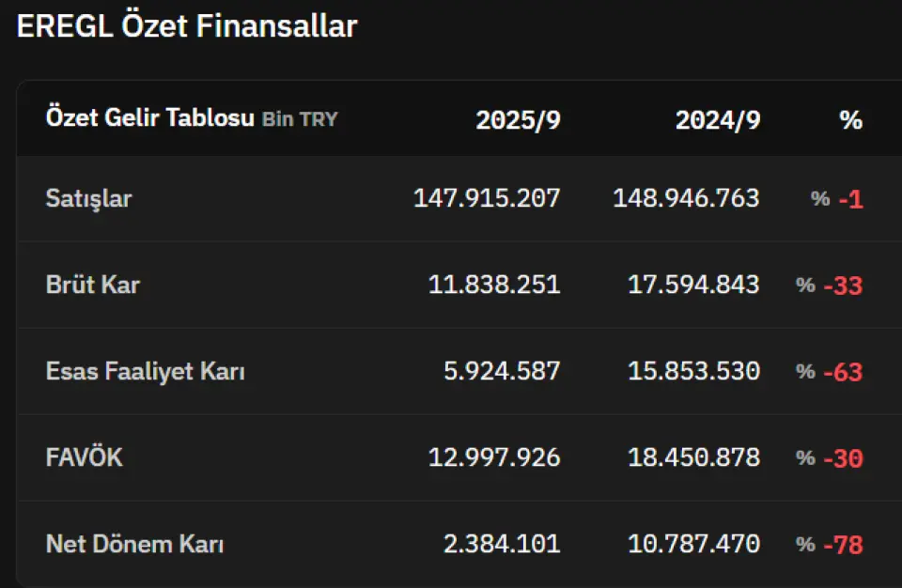
Task: Select the 12.997.926 FAVÖK value
Action: 494,457
